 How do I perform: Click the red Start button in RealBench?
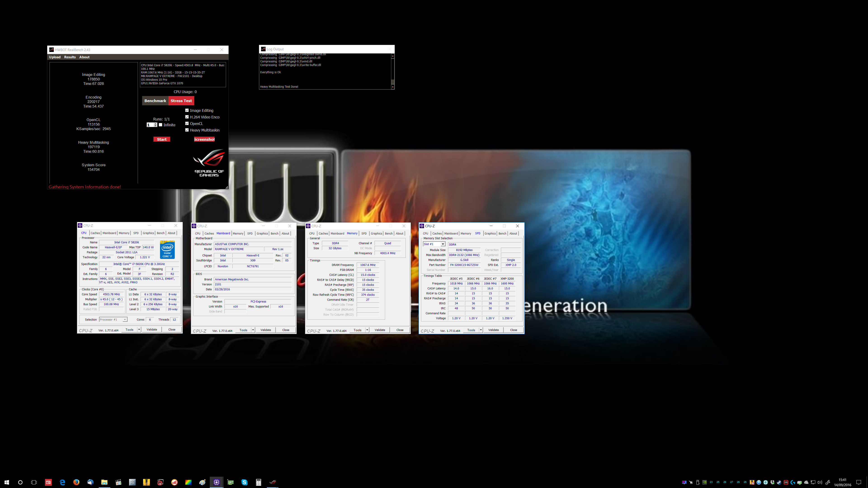pos(162,139)
